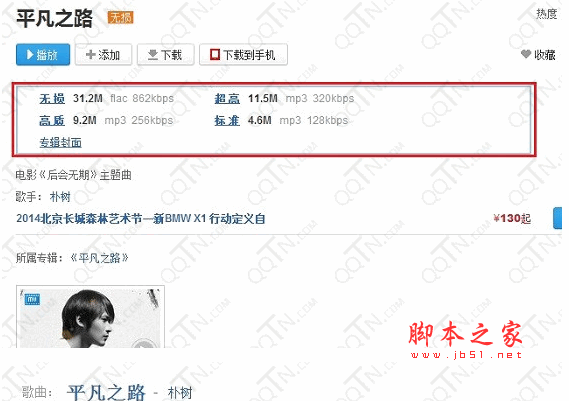Click the 添加 button with plus icon
The width and height of the screenshot is (569, 401).
coord(103,55)
